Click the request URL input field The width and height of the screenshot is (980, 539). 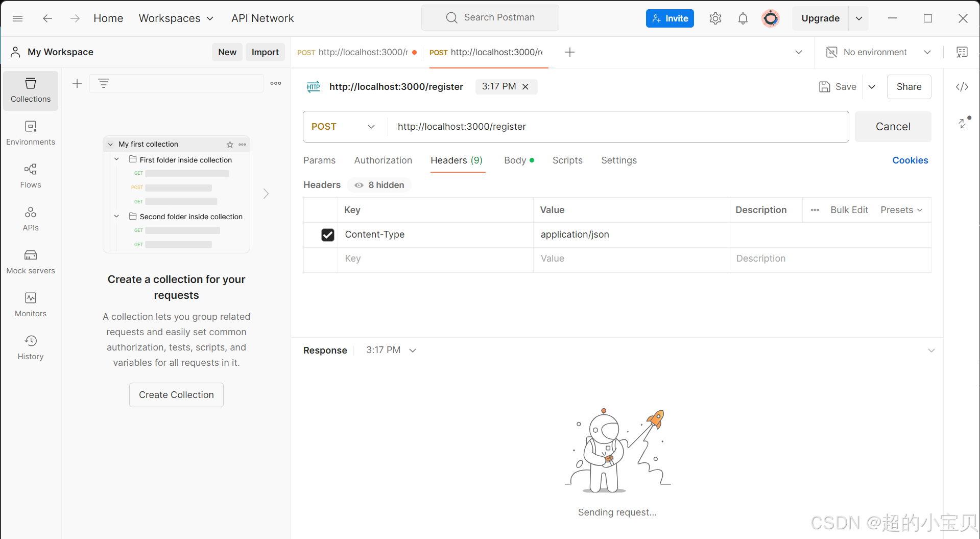click(618, 127)
